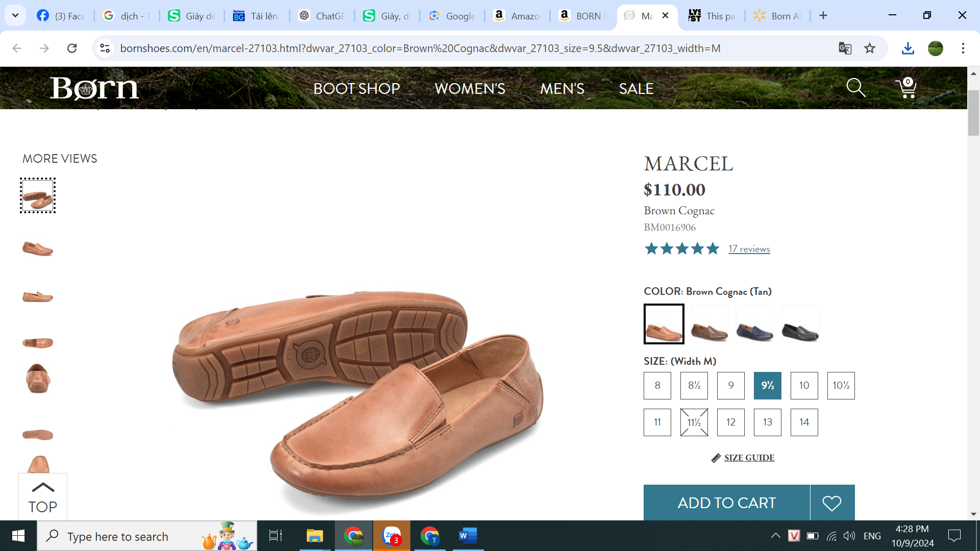This screenshot has height=551, width=980.
Task: Add to wishlist with heart icon
Action: [x=832, y=503]
